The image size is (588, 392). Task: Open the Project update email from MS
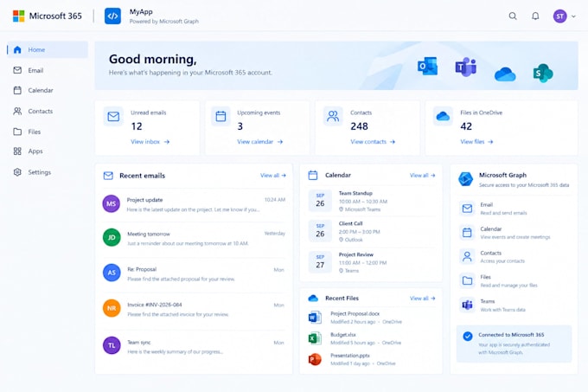tap(194, 204)
